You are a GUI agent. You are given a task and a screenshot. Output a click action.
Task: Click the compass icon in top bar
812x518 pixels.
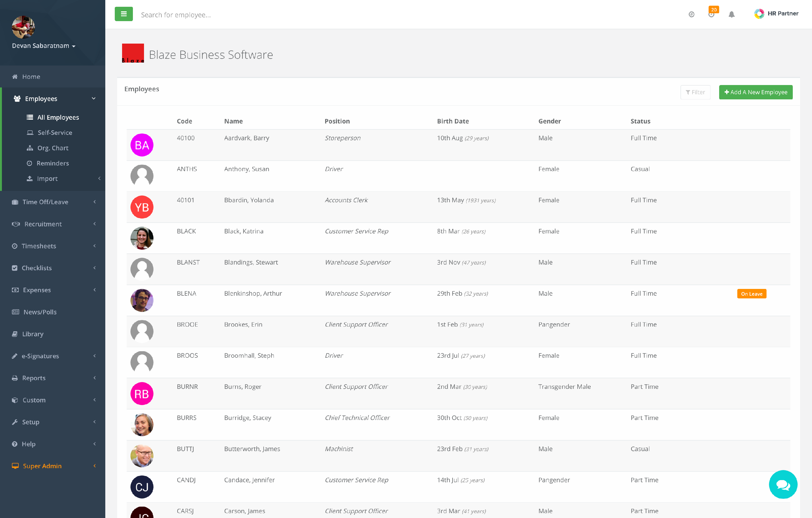tap(691, 15)
